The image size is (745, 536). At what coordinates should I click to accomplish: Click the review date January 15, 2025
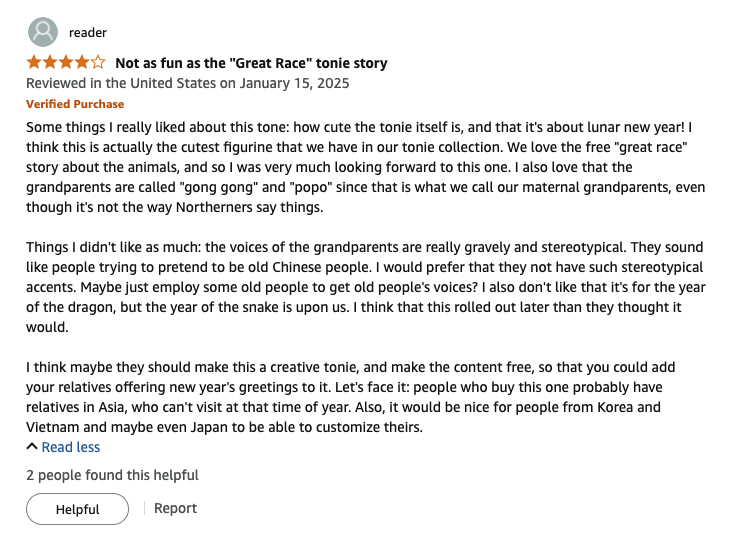(187, 83)
